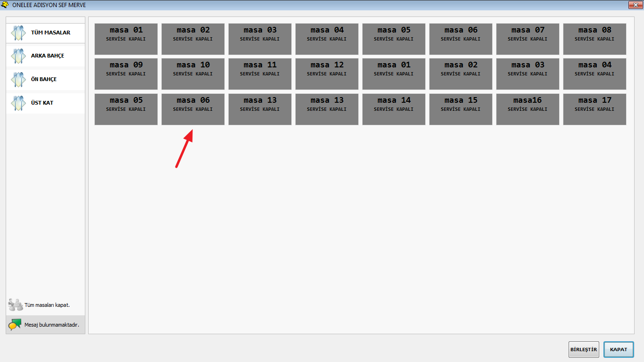Open the ARKA BAHÇE section
The width and height of the screenshot is (644, 362).
click(45, 56)
